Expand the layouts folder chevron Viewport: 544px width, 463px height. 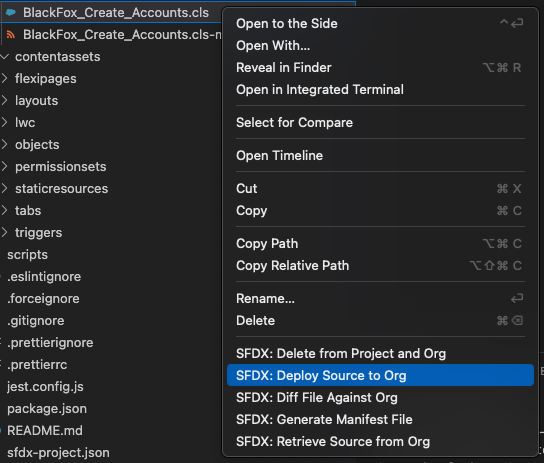point(4,101)
